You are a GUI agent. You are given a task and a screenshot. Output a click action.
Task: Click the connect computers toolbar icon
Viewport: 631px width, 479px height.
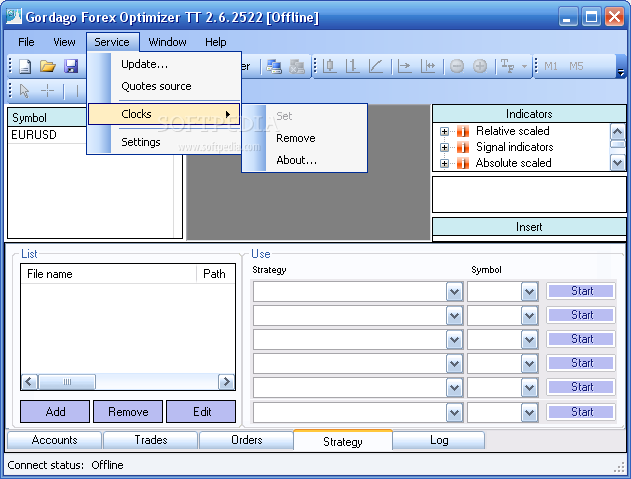274,66
